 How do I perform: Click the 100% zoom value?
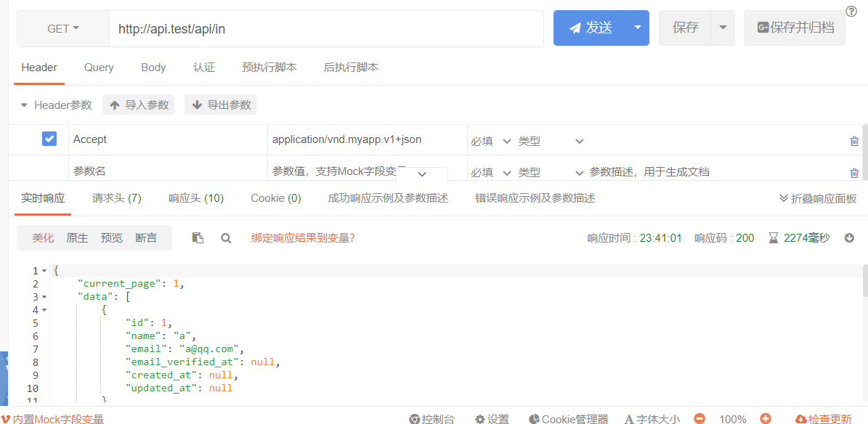pyautogui.click(x=732, y=419)
